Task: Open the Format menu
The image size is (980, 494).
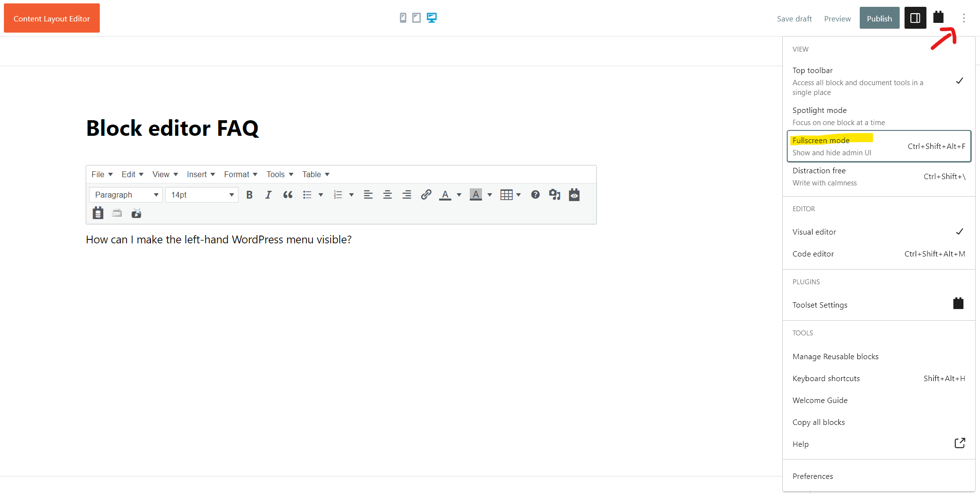Action: (240, 174)
